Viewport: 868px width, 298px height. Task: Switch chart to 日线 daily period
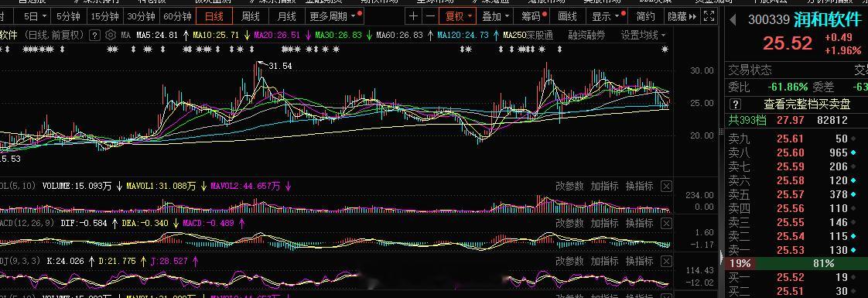pyautogui.click(x=214, y=16)
